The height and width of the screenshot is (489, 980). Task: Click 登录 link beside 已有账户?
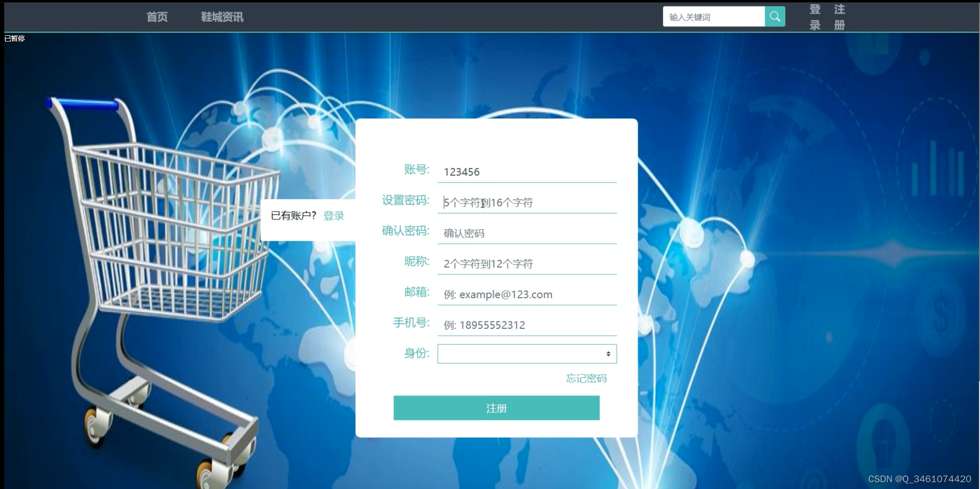pyautogui.click(x=333, y=216)
